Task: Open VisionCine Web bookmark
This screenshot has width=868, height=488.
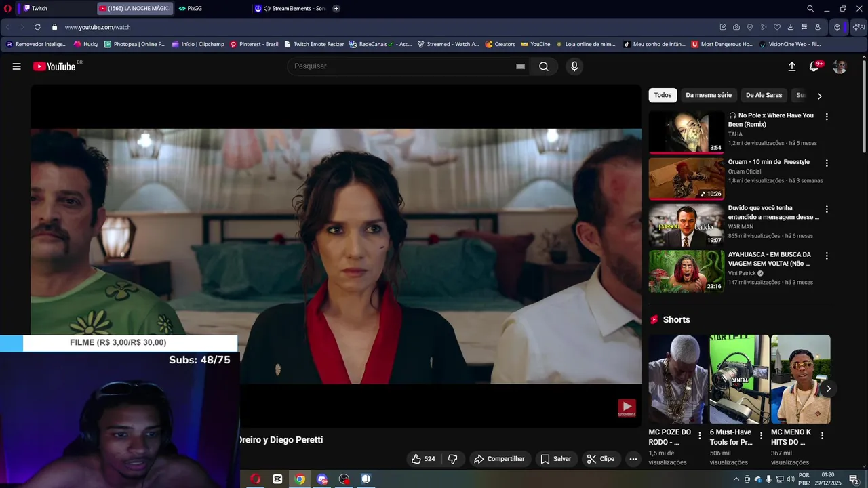Action: pos(790,44)
